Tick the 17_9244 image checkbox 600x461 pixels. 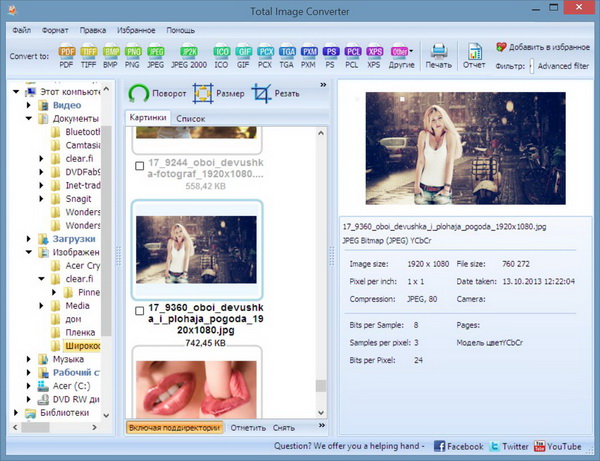click(x=139, y=166)
